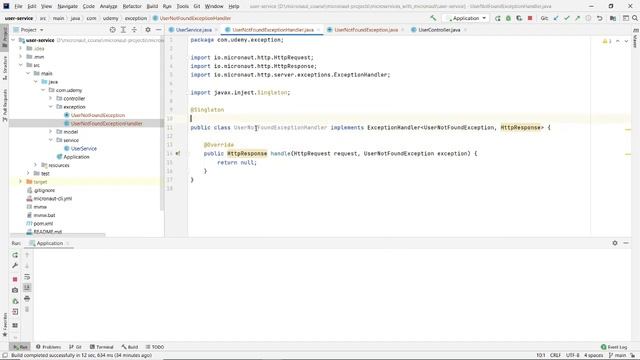Image resolution: width=640 pixels, height=360 pixels.
Task: Click the CRLF line separator in status bar
Action: pyautogui.click(x=555, y=356)
